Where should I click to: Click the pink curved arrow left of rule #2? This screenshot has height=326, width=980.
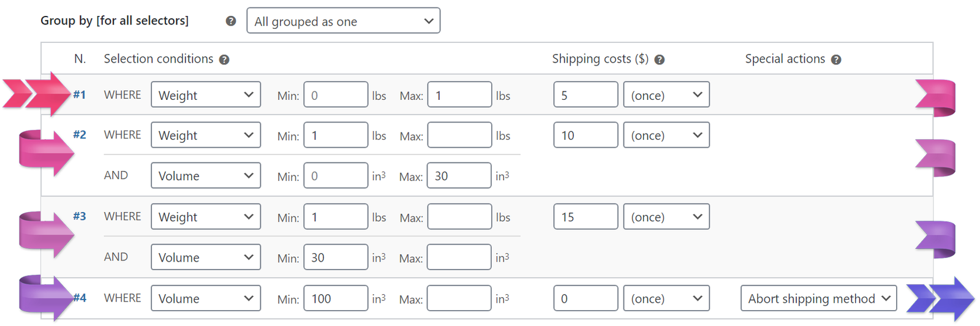click(47, 152)
